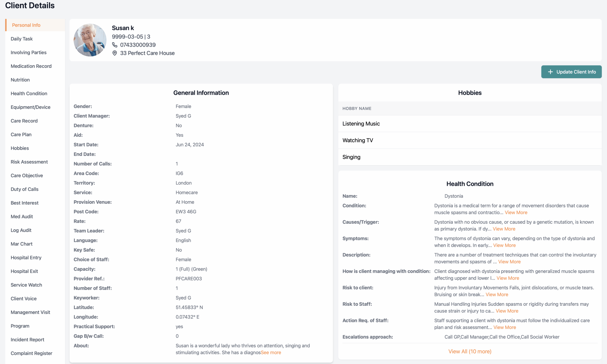
Task: Click the plus icon on Update Client Info
Action: click(550, 72)
